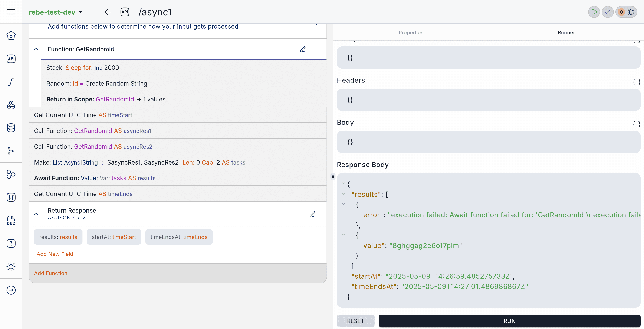Open the DOC documentation sidebar icon
This screenshot has width=644, height=329.
click(11, 220)
